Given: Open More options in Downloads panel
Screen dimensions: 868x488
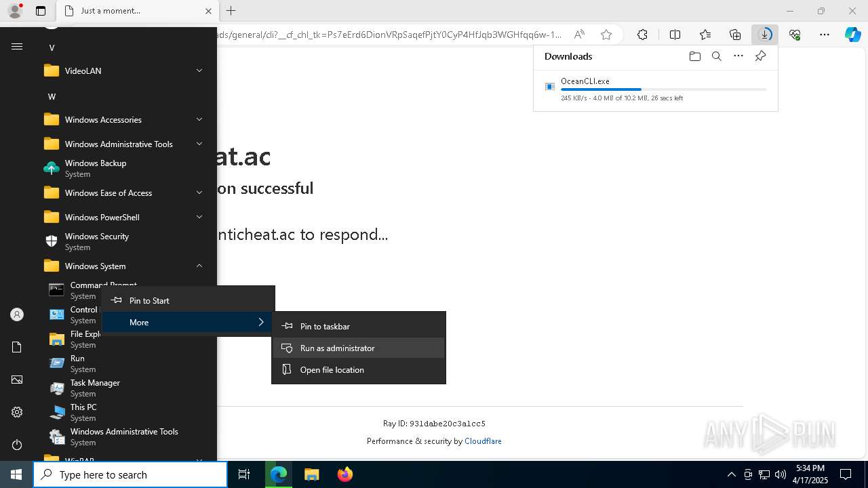Looking at the screenshot, I should coord(738,56).
